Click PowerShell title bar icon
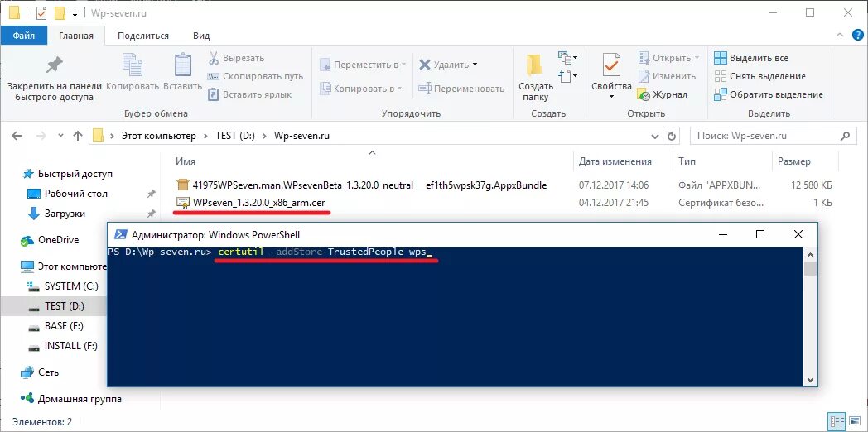The image size is (868, 432). point(119,234)
